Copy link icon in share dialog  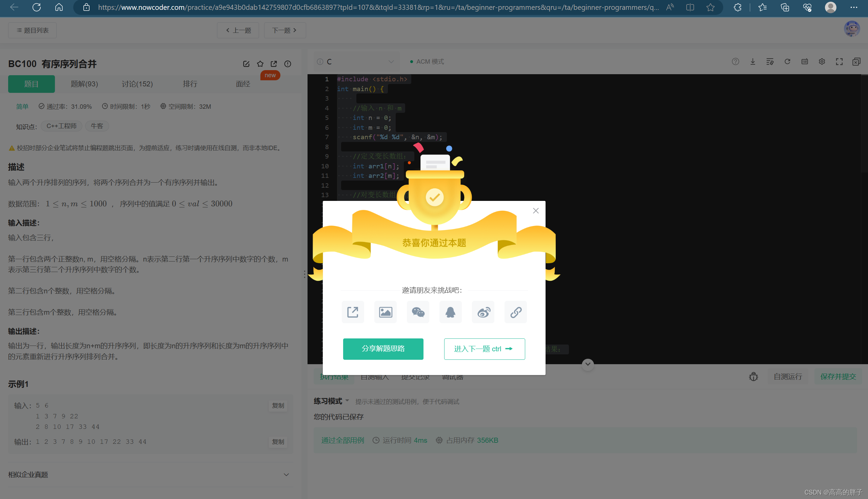pyautogui.click(x=516, y=312)
